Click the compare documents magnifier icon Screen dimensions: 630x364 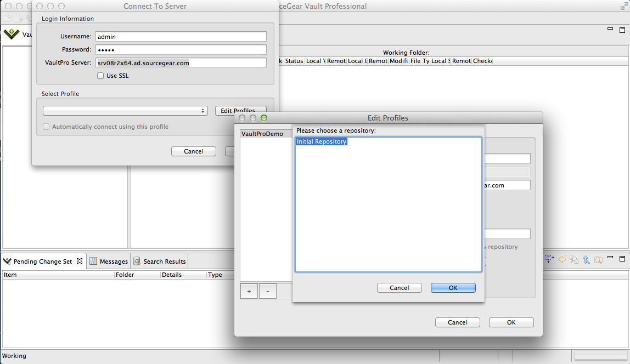click(x=574, y=260)
